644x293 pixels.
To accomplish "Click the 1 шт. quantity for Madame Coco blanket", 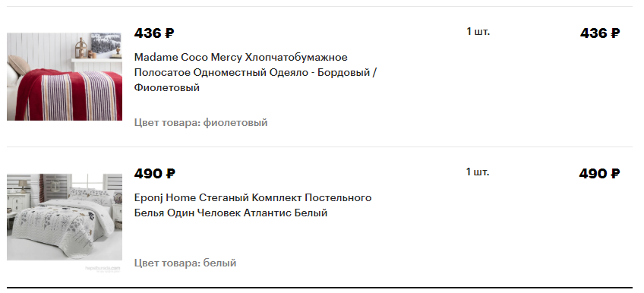I will [478, 32].
